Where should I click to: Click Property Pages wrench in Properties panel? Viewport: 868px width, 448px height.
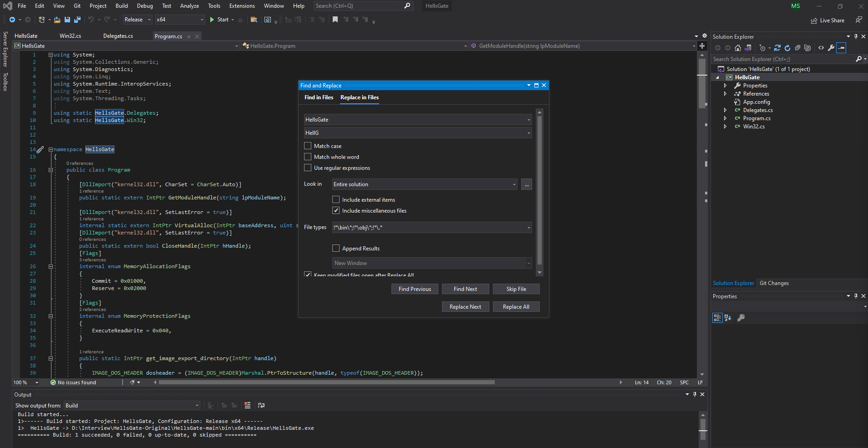(741, 318)
